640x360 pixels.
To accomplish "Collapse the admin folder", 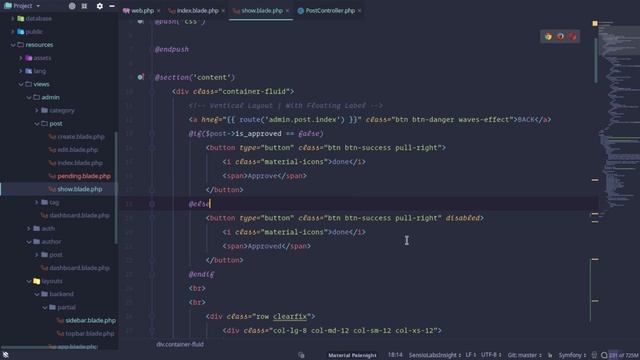I will [x=29, y=97].
